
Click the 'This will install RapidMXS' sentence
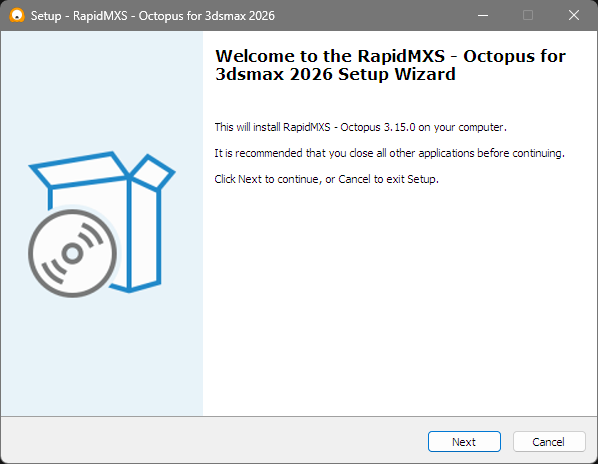[x=360, y=127]
